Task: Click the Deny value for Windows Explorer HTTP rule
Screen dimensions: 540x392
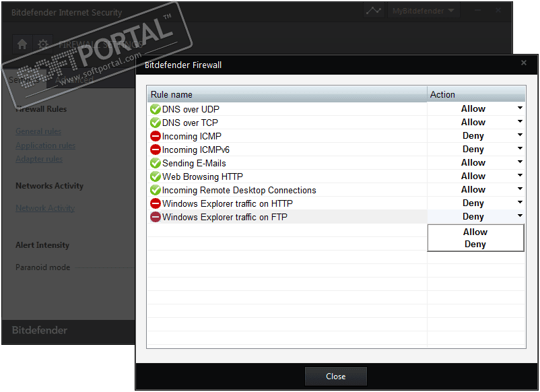Action: pyautogui.click(x=473, y=203)
